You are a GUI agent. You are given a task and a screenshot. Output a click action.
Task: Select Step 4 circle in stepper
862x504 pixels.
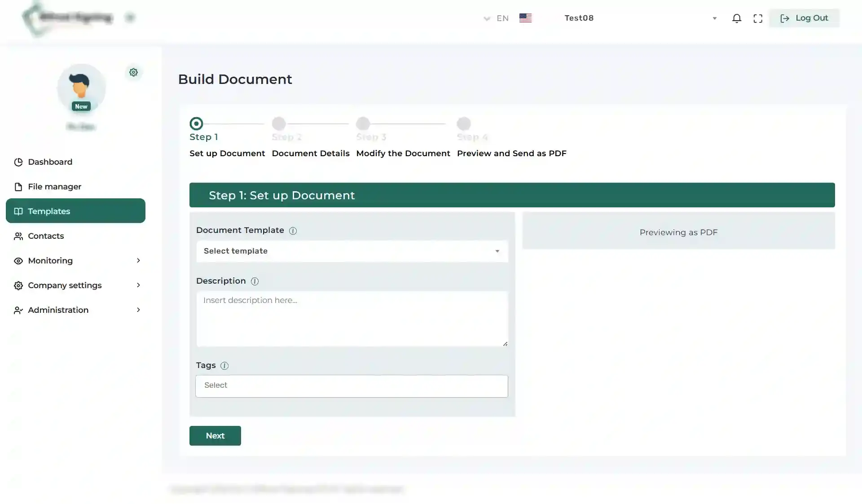(x=463, y=123)
